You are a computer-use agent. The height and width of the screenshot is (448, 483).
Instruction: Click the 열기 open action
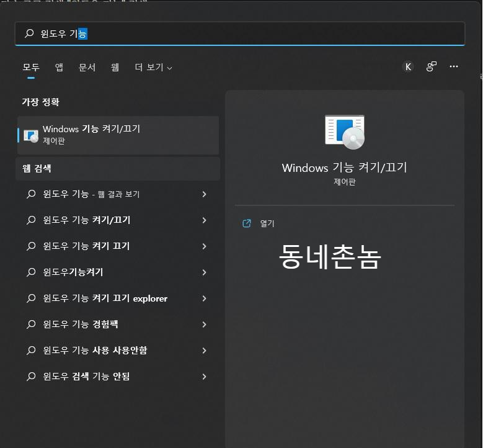[x=267, y=223]
